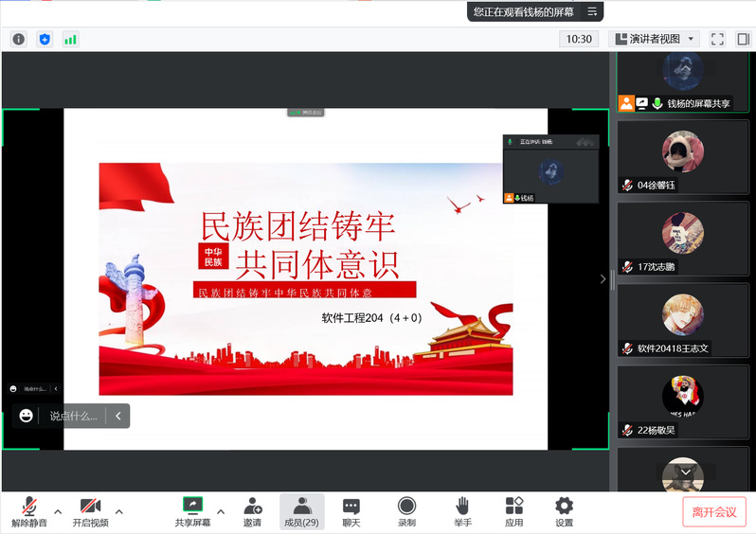
Task: Open the 聊天 chat panel
Action: click(x=351, y=511)
